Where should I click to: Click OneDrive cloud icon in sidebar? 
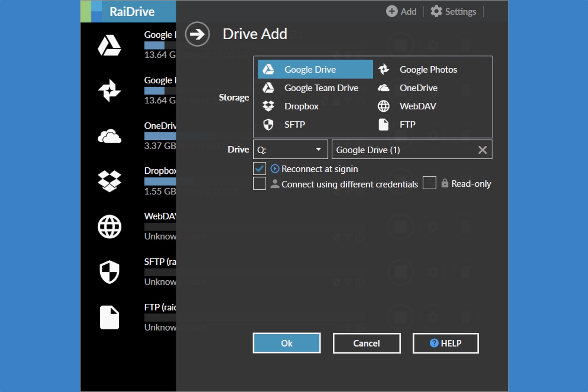click(x=109, y=136)
